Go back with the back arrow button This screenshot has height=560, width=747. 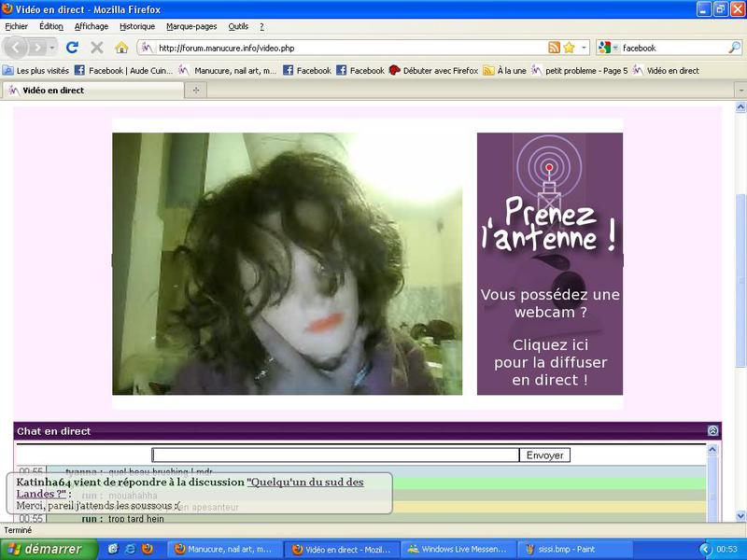point(17,48)
